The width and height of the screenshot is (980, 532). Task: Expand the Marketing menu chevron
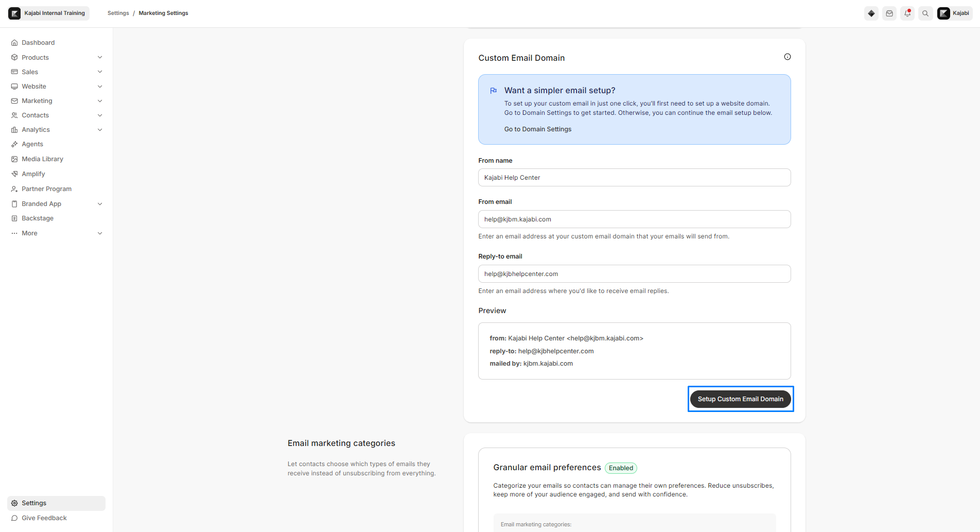100,101
